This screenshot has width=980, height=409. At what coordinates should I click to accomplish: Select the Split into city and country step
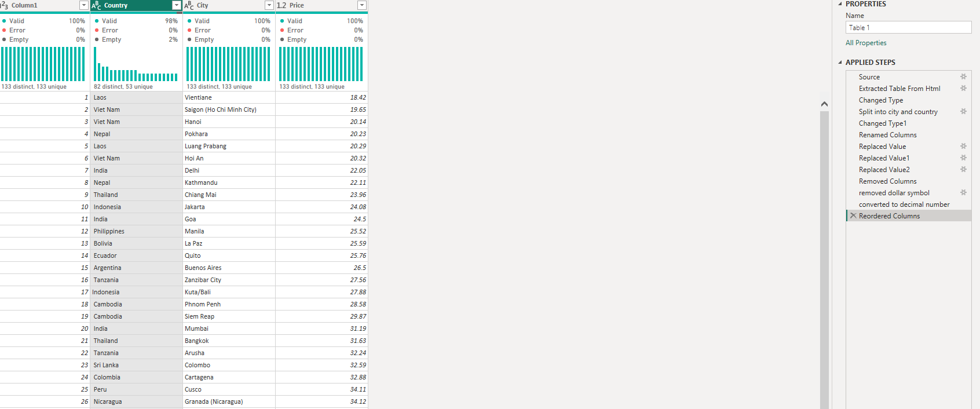pyautogui.click(x=909, y=111)
